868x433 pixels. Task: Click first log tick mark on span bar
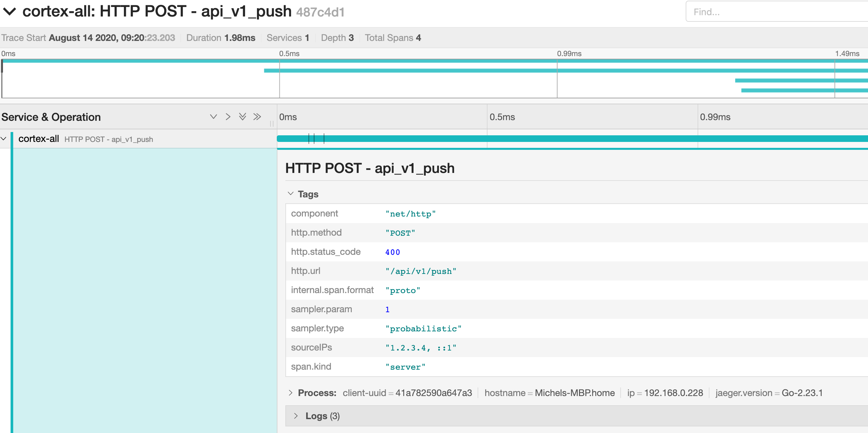(x=309, y=139)
